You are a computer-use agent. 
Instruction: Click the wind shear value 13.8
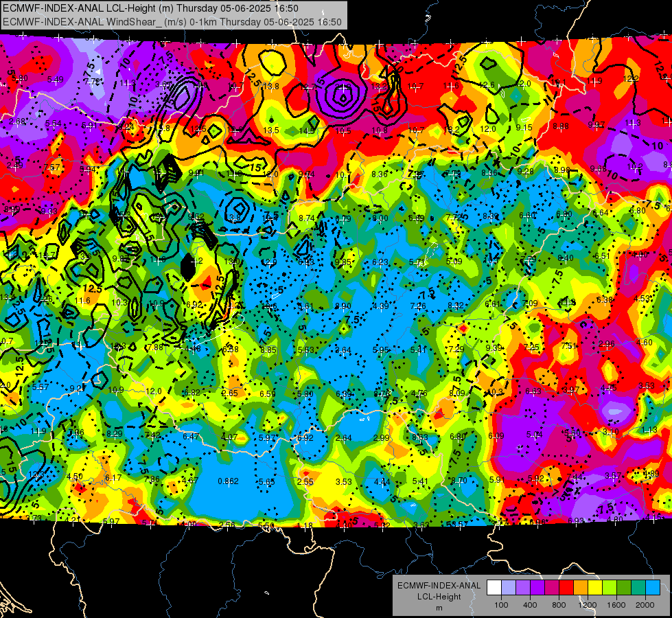[271, 87]
